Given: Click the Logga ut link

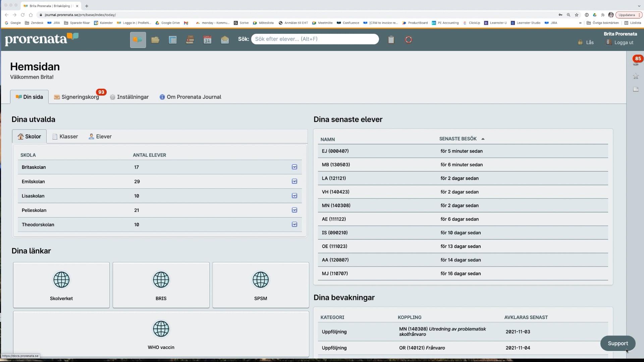Looking at the screenshot, I should pos(623,43).
